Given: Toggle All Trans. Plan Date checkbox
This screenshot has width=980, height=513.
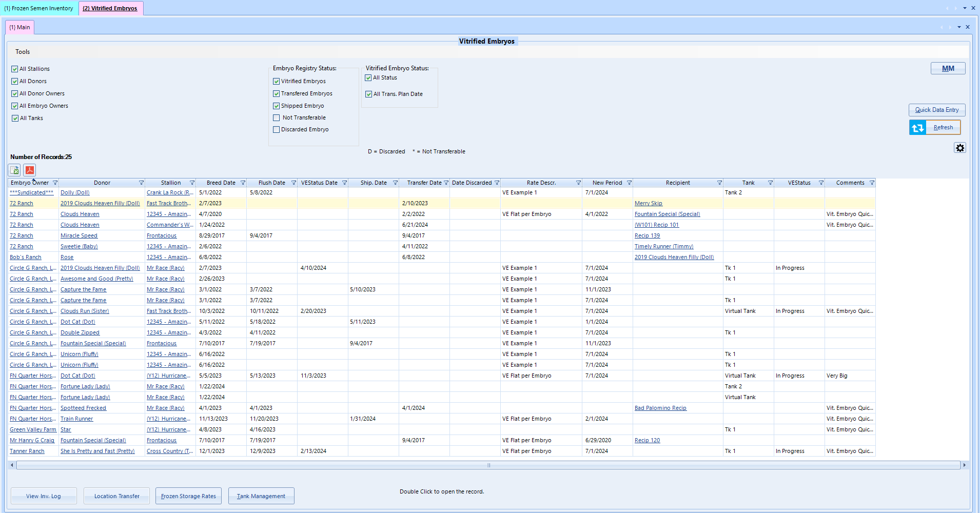Looking at the screenshot, I should point(368,94).
